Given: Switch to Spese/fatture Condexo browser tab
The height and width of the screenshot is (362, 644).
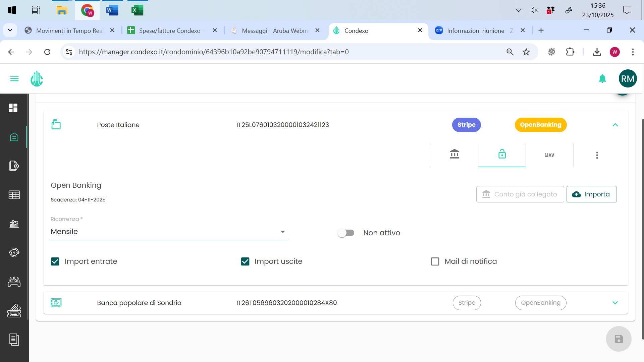Looking at the screenshot, I should point(169,31).
